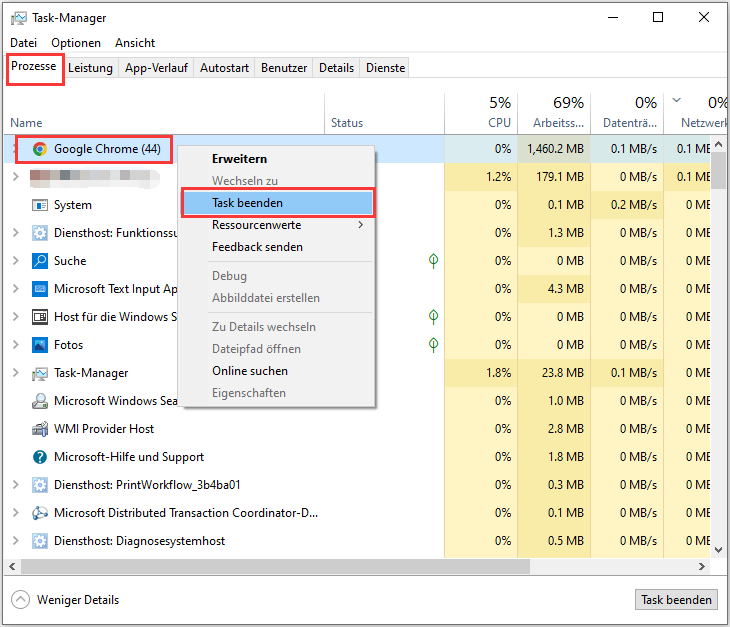Select the Google Chrome (44) process row
The image size is (730, 627).
point(357,149)
